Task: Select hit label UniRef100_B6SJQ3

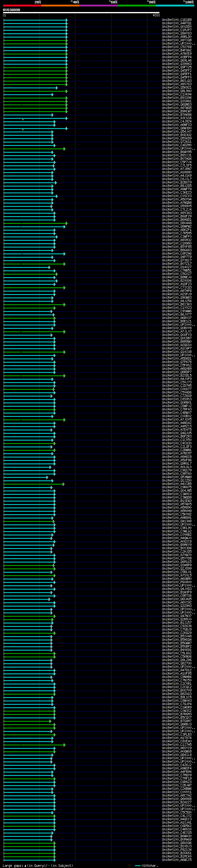Action: click(x=177, y=81)
